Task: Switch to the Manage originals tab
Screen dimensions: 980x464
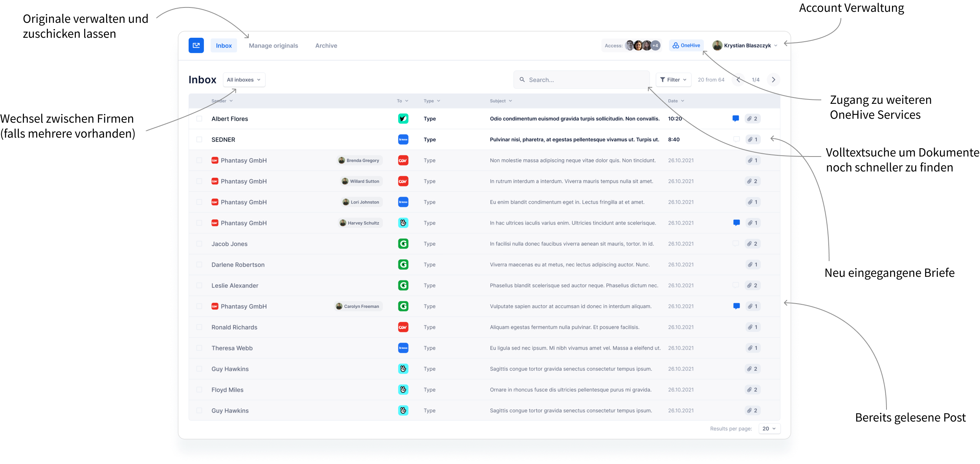Action: click(273, 46)
